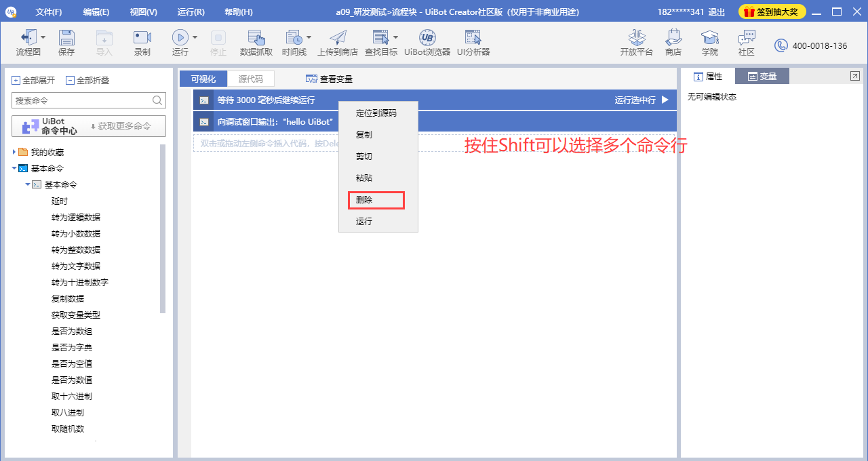
Task: Launch the UiBot Browser (UiBot浏览器) icon
Action: pyautogui.click(x=427, y=42)
